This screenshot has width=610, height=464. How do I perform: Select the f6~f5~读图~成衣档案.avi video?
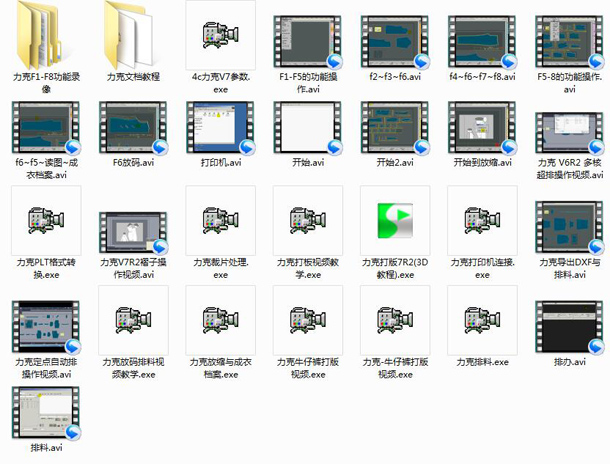click(x=46, y=128)
